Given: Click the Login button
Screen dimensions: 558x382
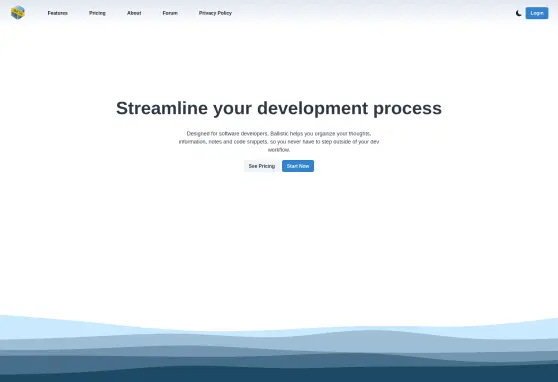Looking at the screenshot, I should coord(537,13).
